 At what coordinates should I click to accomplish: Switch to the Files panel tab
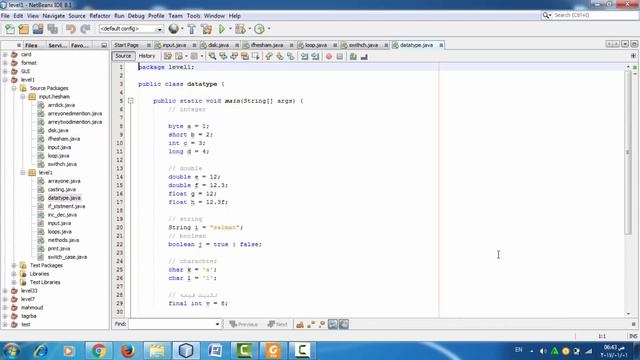[x=31, y=45]
